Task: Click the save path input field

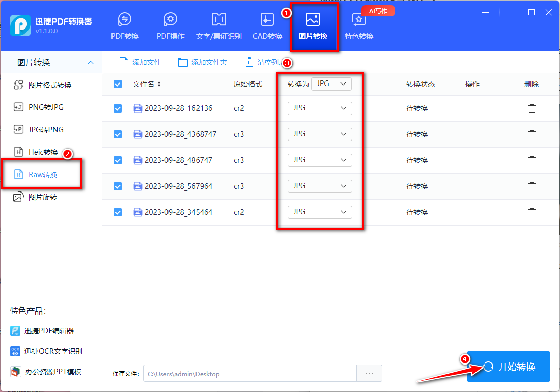Action: tap(250, 374)
